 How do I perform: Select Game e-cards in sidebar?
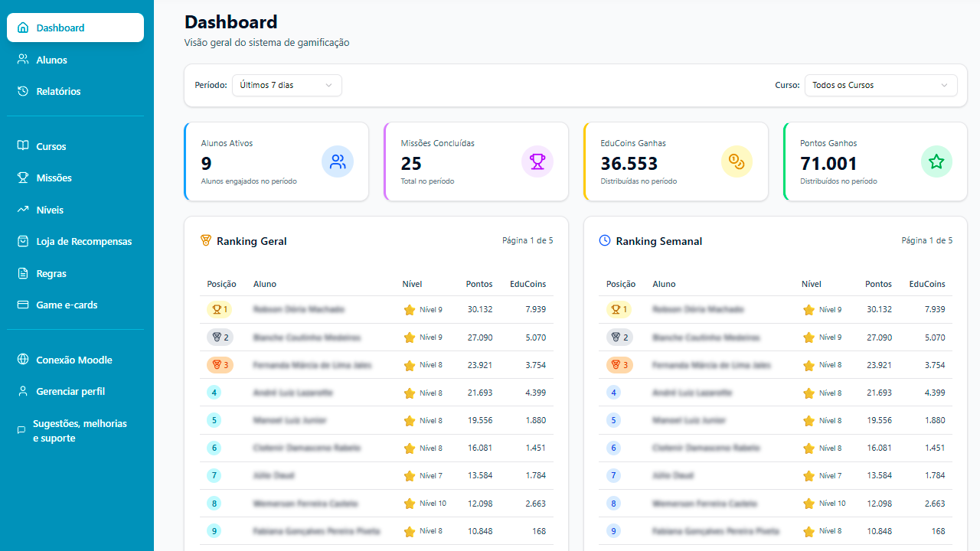pos(67,305)
